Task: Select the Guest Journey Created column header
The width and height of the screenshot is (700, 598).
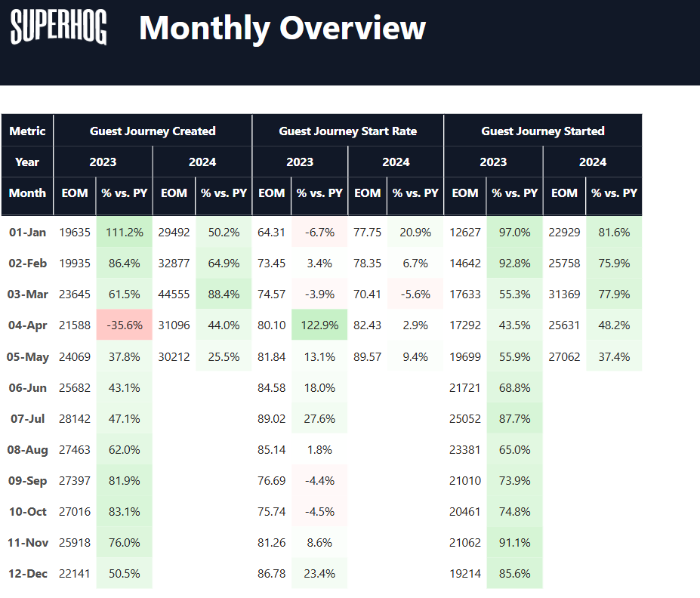Action: pyautogui.click(x=153, y=131)
